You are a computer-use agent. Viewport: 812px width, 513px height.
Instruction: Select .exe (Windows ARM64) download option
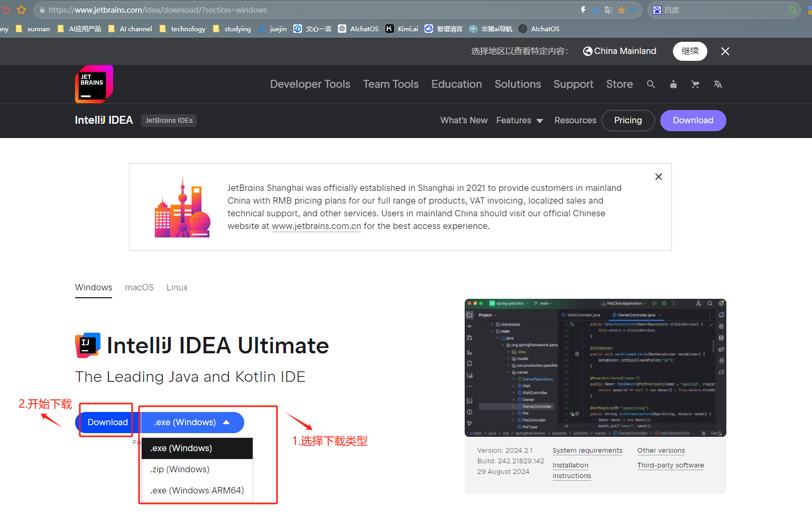click(x=197, y=490)
